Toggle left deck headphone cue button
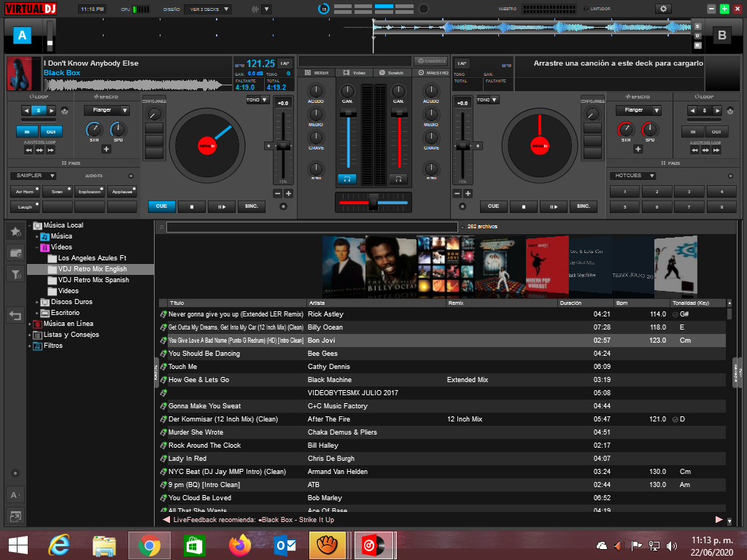This screenshot has height=560, width=747. 347,179
